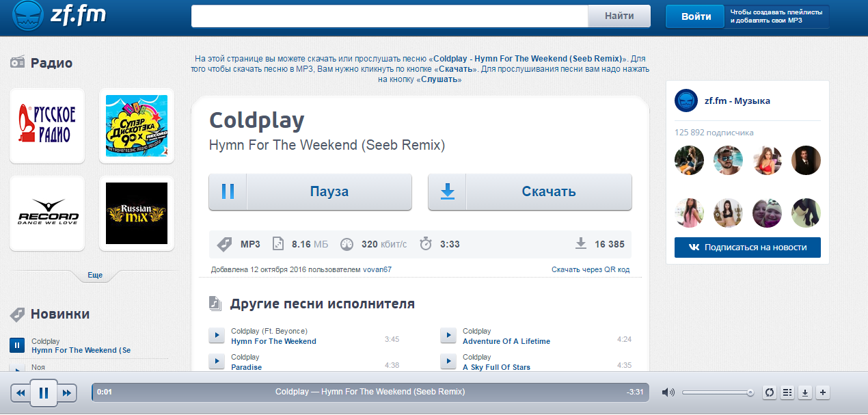This screenshot has height=415, width=868.
Task: Open Супер Дискотека 90х radio station
Action: coord(137,126)
